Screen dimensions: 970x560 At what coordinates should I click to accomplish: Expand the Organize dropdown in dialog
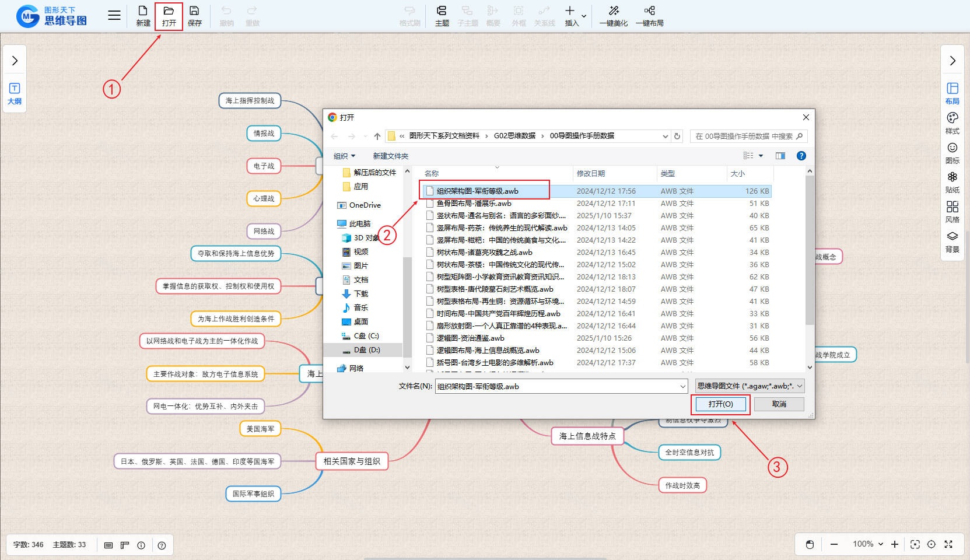[344, 156]
